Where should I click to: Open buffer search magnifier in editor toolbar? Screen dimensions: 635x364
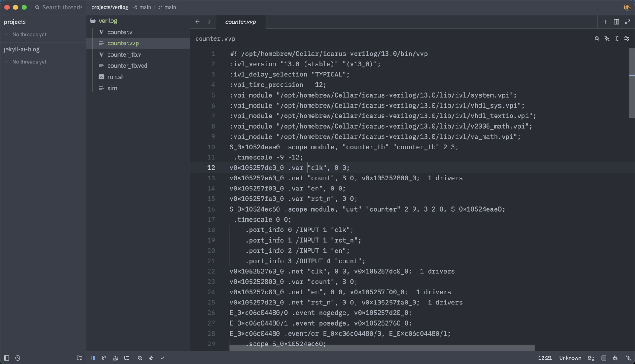597,38
